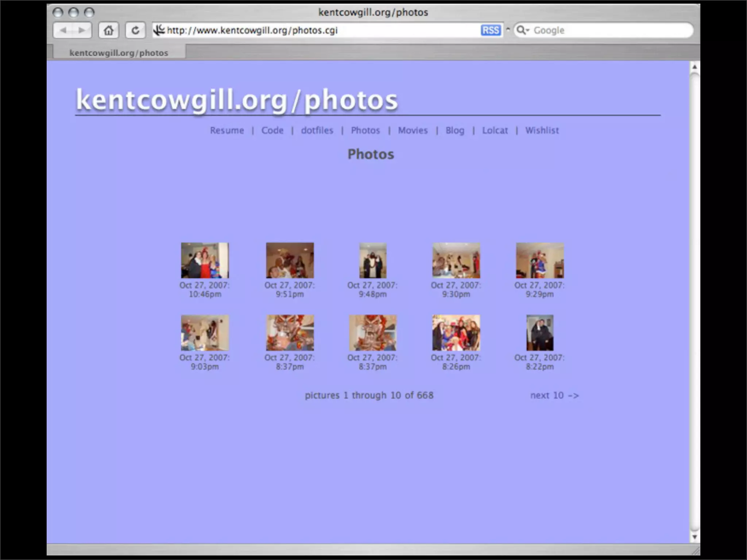Click the scrollbar up arrow

694,67
